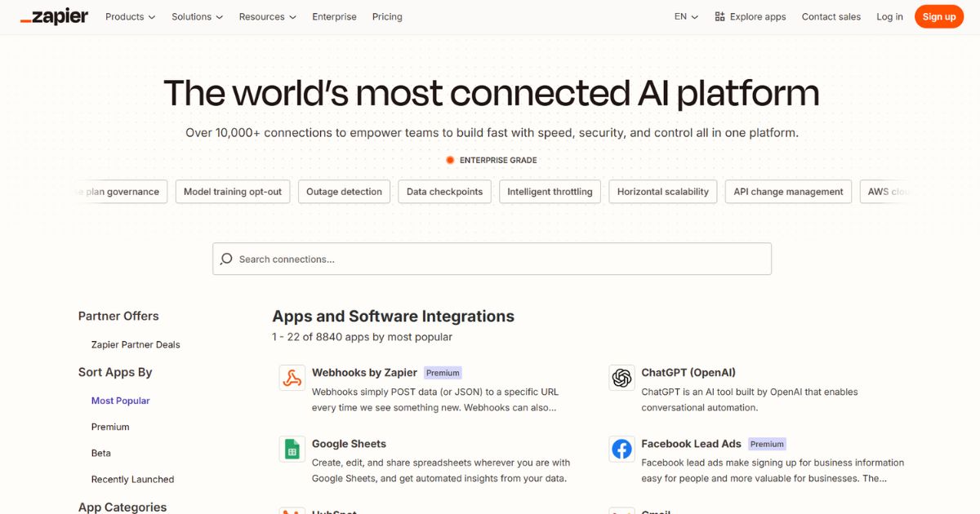Change language with the EN selector
The height and width of the screenshot is (514, 980).
tap(686, 16)
